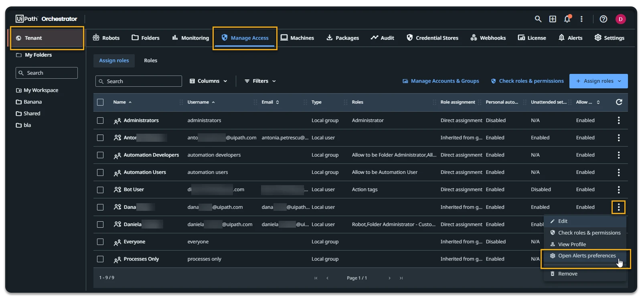644x302 pixels.
Task: Tick the Automation Users row checkbox
Action: tap(100, 172)
